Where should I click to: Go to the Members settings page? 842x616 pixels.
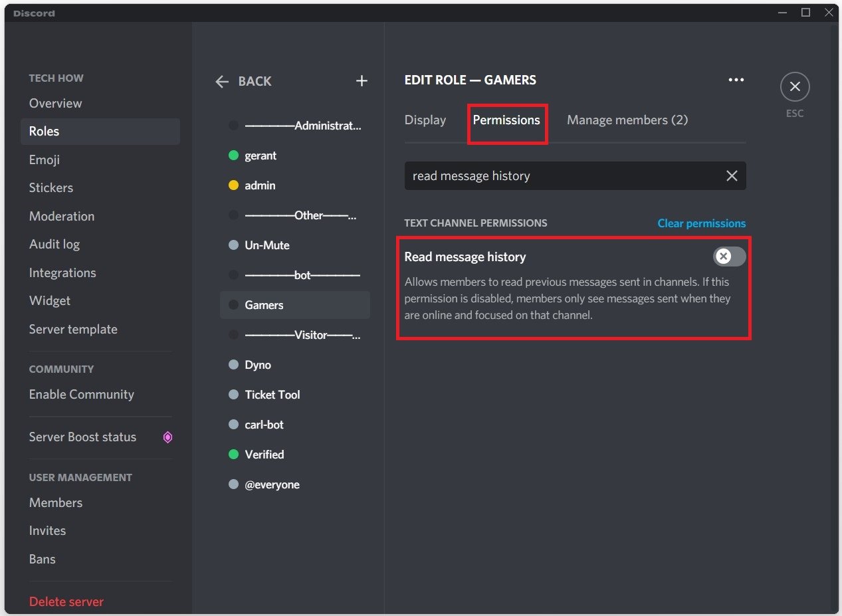click(x=56, y=502)
